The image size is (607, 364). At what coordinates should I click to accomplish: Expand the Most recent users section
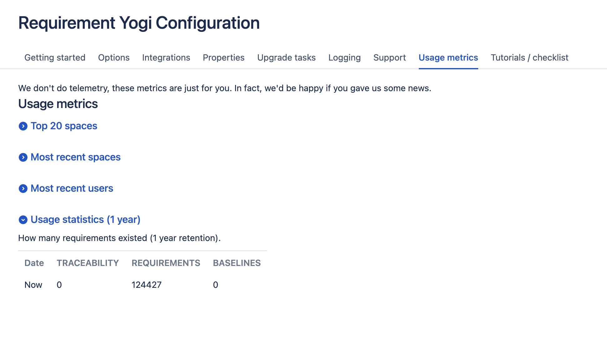point(72,188)
